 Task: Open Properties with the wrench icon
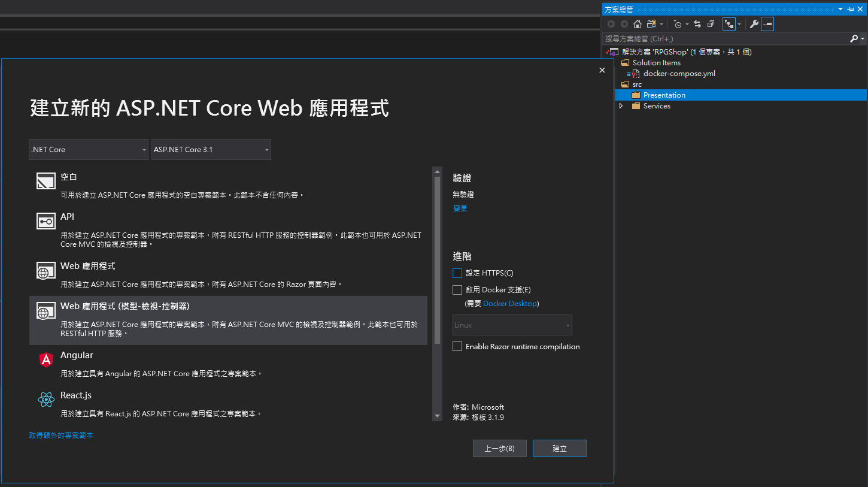click(754, 24)
